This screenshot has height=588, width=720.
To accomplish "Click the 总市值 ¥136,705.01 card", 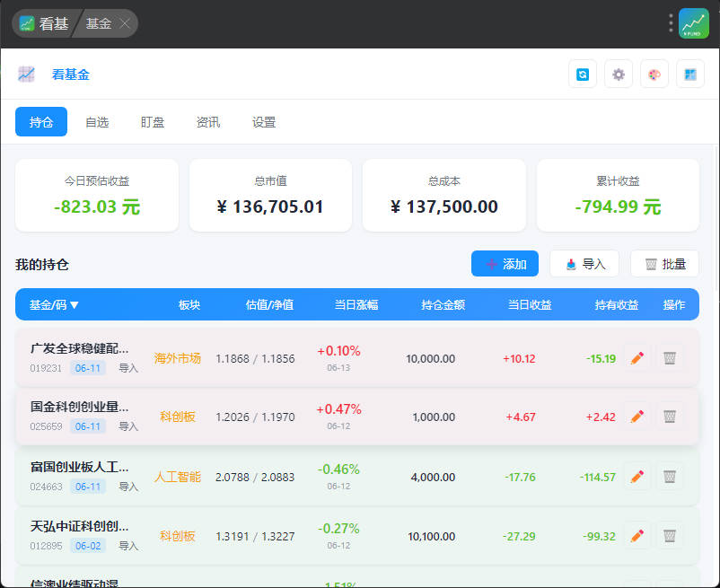I will point(270,196).
